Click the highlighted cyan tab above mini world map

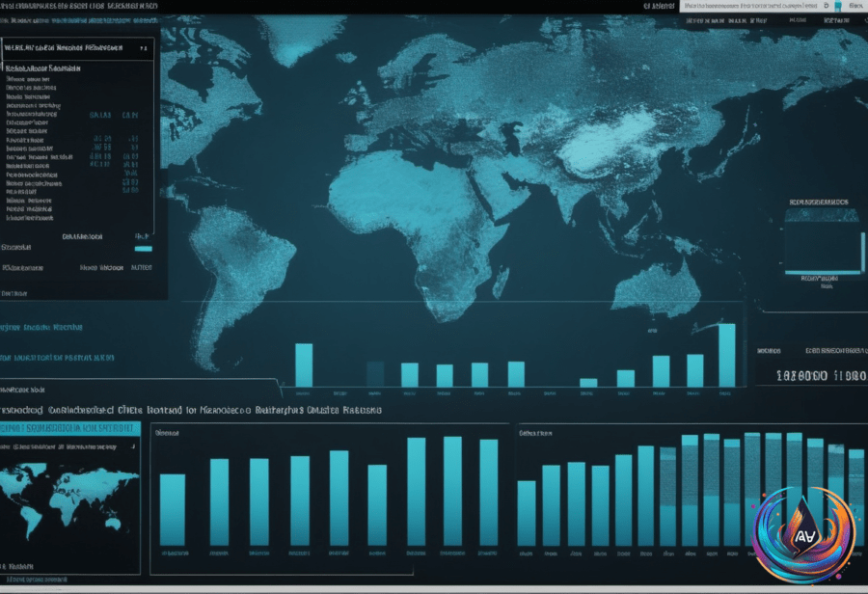(69, 428)
